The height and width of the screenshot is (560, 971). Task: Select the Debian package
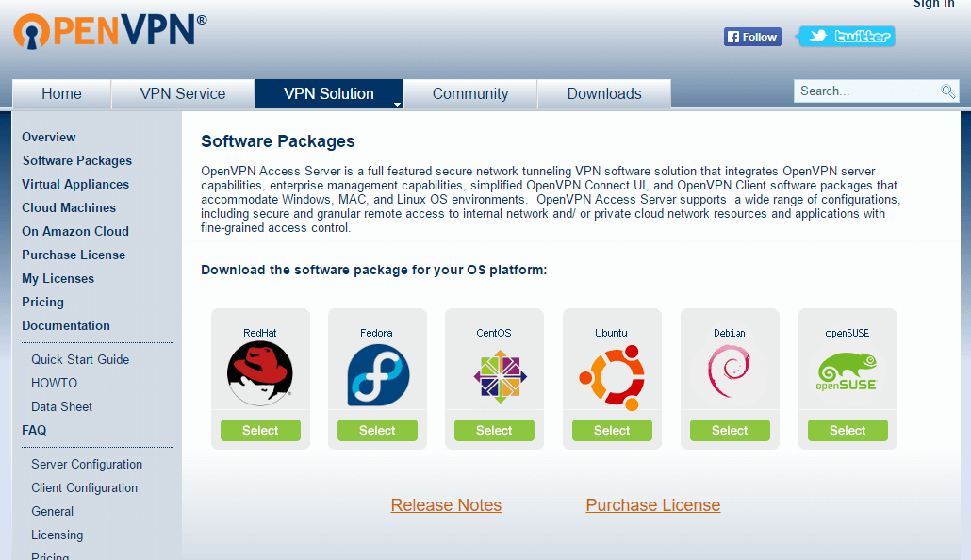point(730,431)
